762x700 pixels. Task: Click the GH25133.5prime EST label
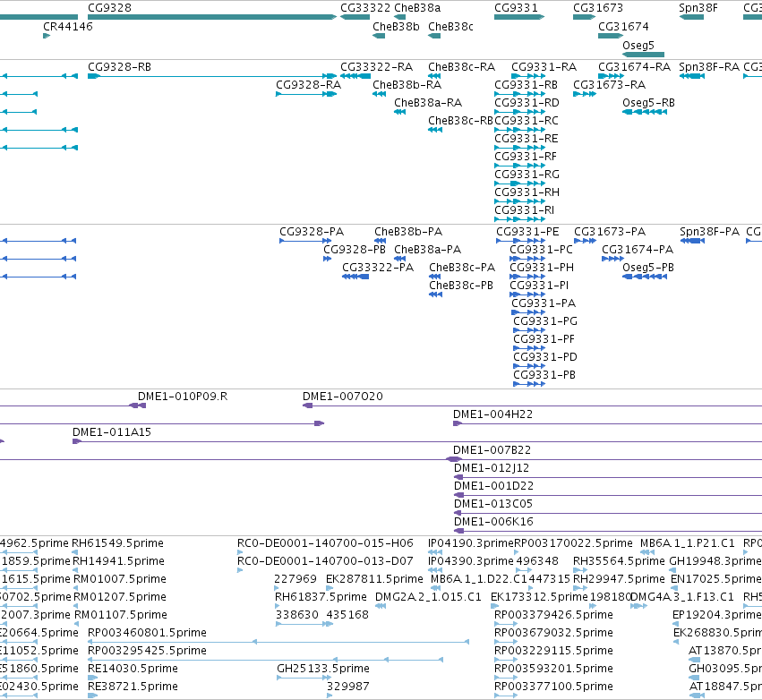[323, 669]
